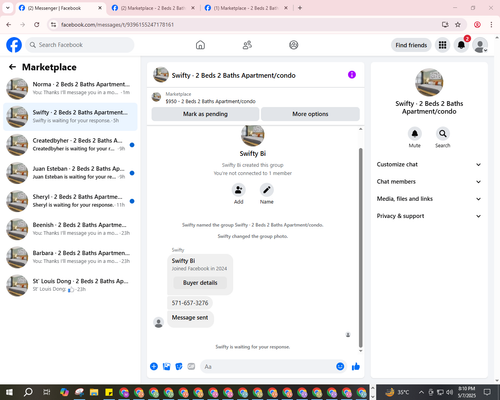
Task: Open Windows Start menu
Action: (9, 392)
